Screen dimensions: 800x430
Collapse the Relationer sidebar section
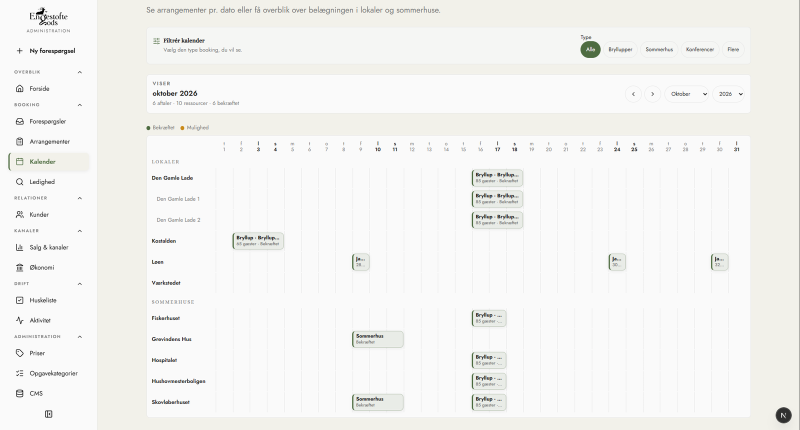[x=80, y=198]
